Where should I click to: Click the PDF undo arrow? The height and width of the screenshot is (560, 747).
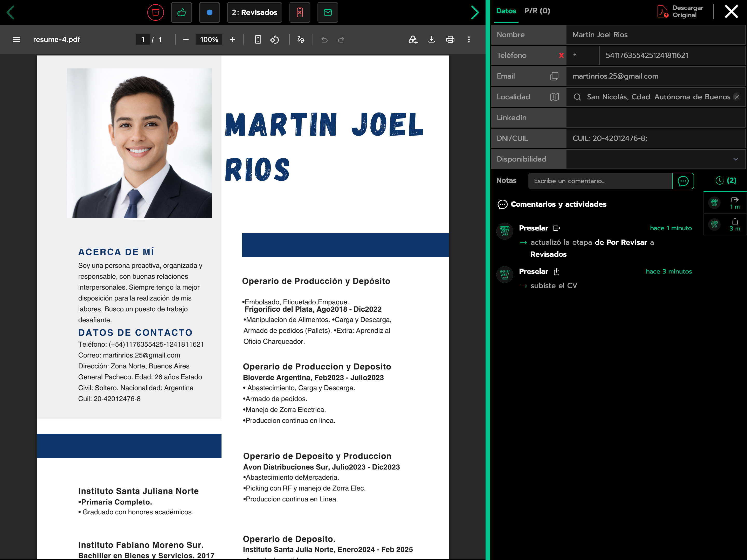(324, 39)
